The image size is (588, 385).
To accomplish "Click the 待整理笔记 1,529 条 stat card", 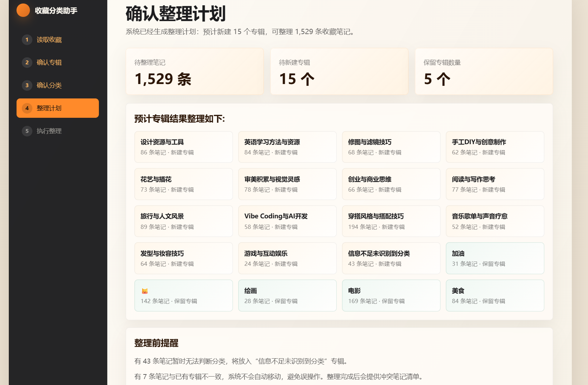I will (195, 71).
